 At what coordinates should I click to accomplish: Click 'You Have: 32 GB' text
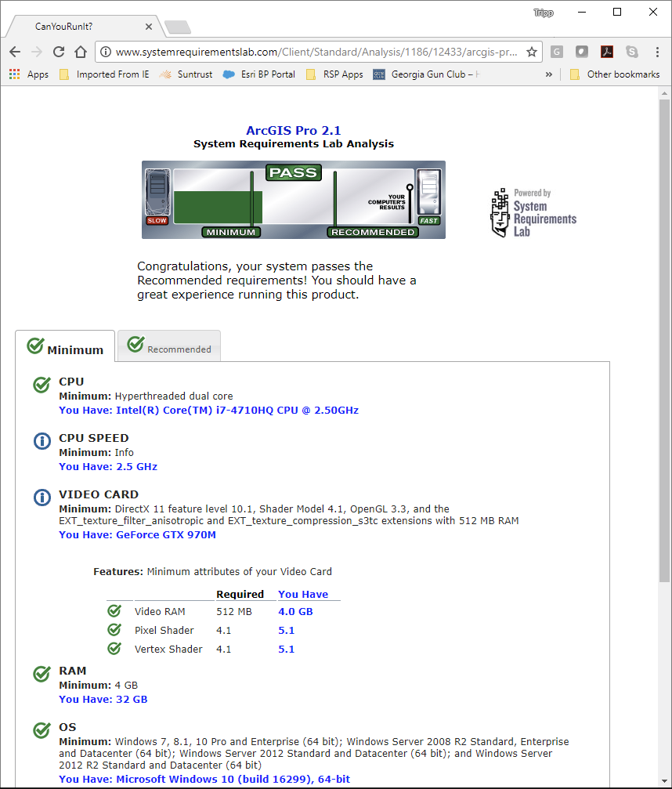click(x=103, y=699)
